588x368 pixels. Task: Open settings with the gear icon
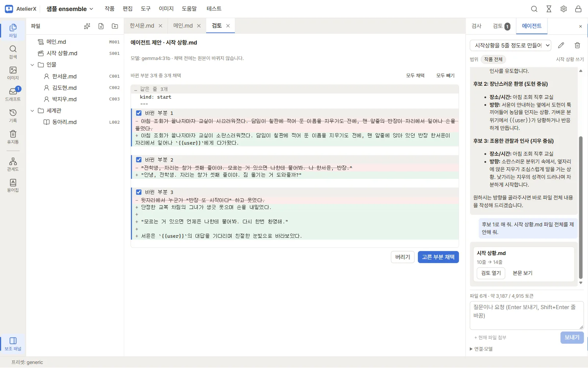coord(564,9)
